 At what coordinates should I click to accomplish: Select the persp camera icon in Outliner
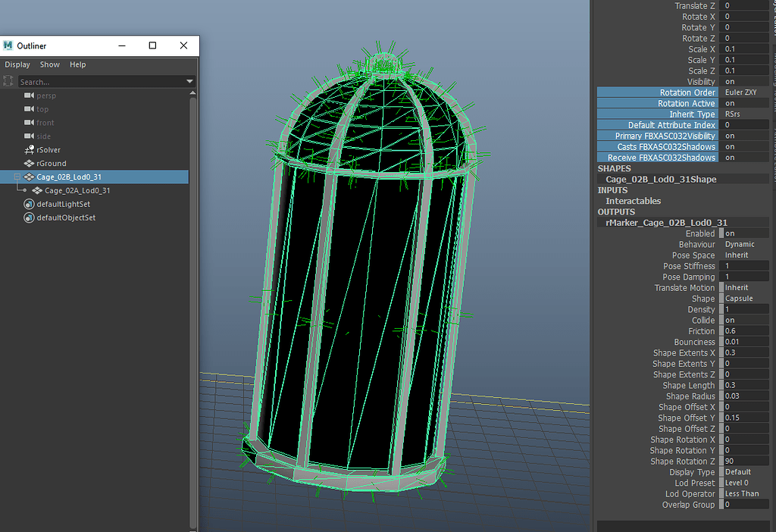point(27,95)
